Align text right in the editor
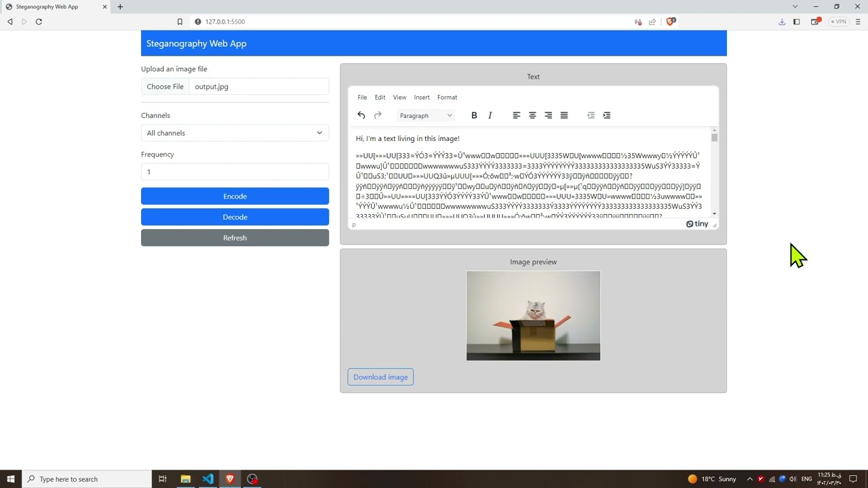Viewport: 868px width, 488px height. pyautogui.click(x=548, y=115)
